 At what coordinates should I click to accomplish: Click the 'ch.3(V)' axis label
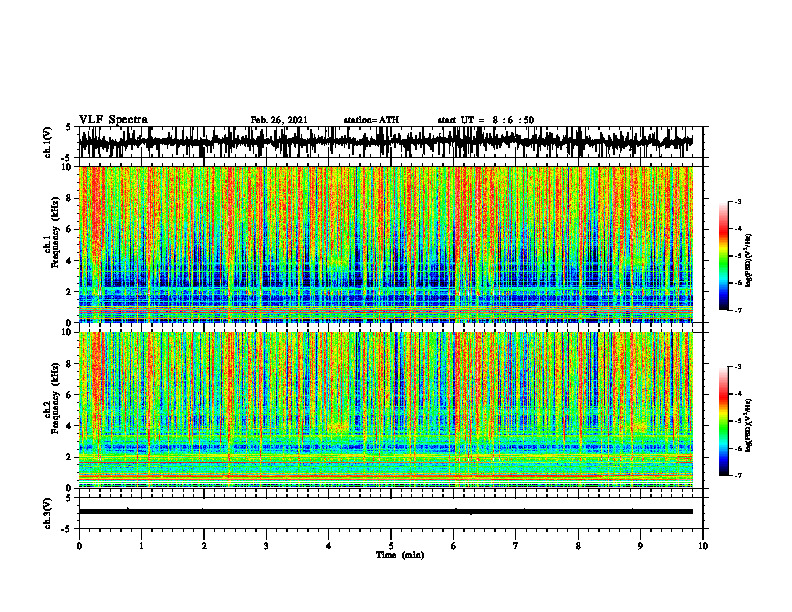pos(48,513)
